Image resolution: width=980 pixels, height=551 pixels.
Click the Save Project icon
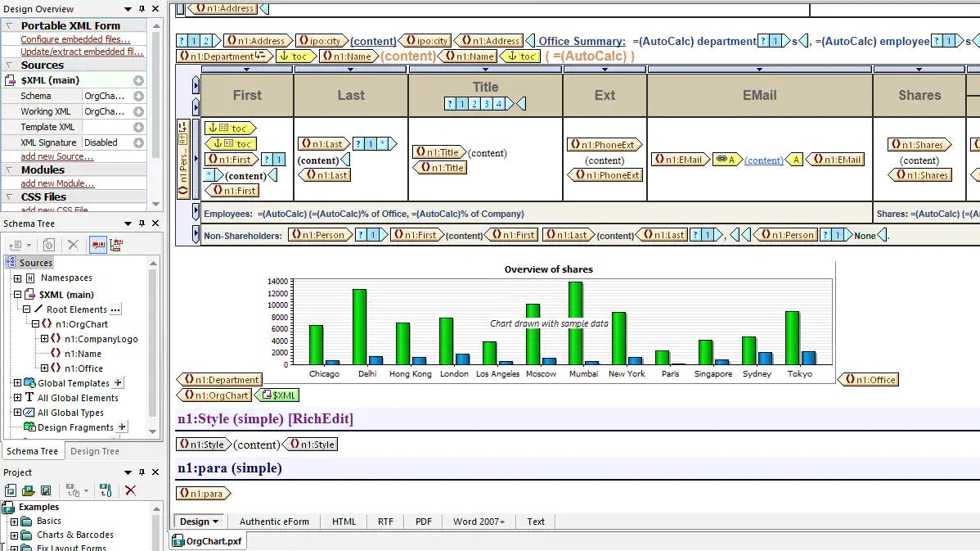46,491
